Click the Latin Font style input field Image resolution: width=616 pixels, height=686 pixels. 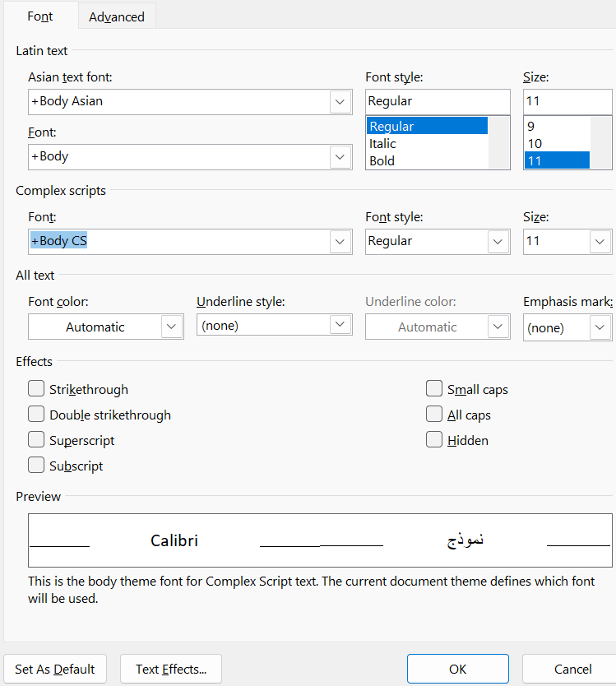pyautogui.click(x=438, y=101)
